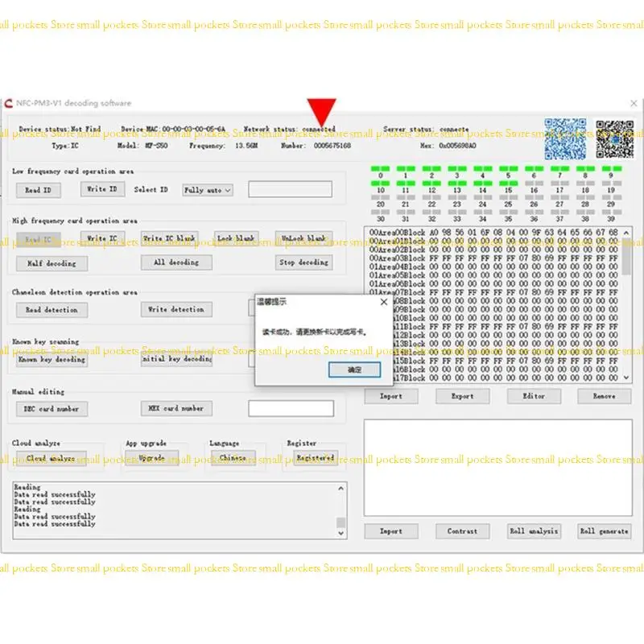Click the Remove button
644x644 pixels.
605,396
